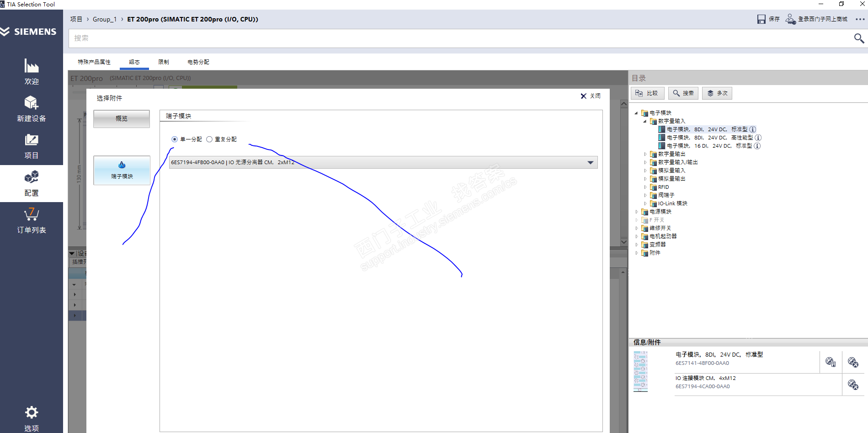868x433 pixels.
Task: Switch to the 组态 tab
Action: click(x=134, y=62)
